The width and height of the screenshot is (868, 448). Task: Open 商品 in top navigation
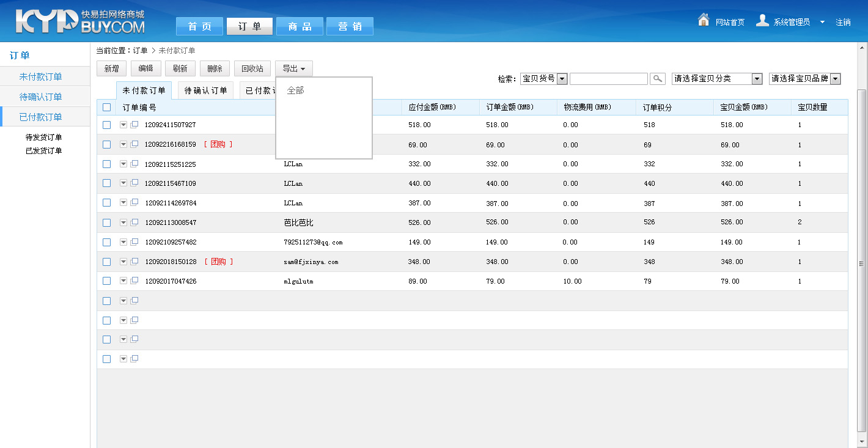[300, 26]
